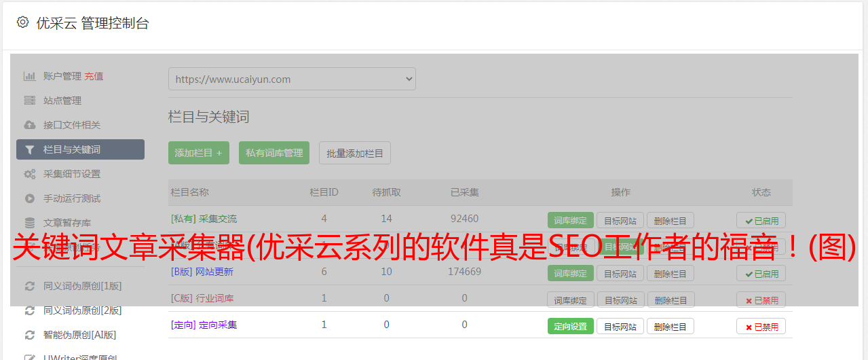Click the 已采集 value 92460

tap(465, 219)
